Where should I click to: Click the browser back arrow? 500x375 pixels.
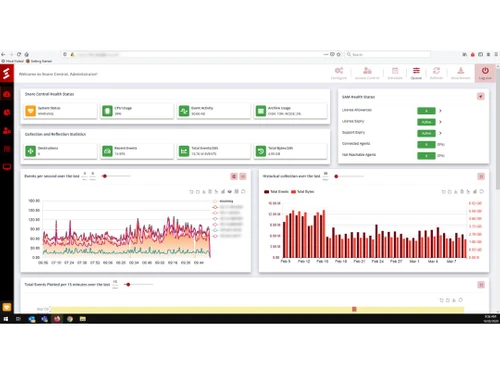pos(3,54)
